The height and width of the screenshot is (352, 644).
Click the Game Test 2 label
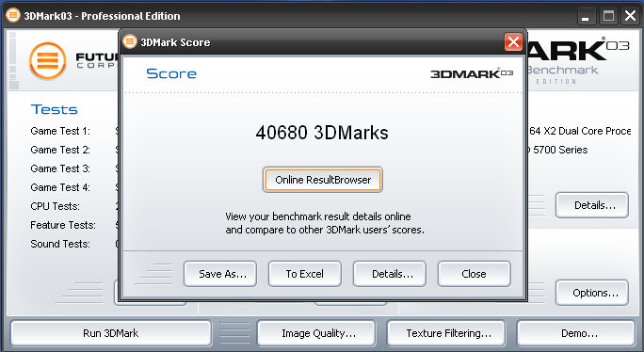(x=60, y=150)
